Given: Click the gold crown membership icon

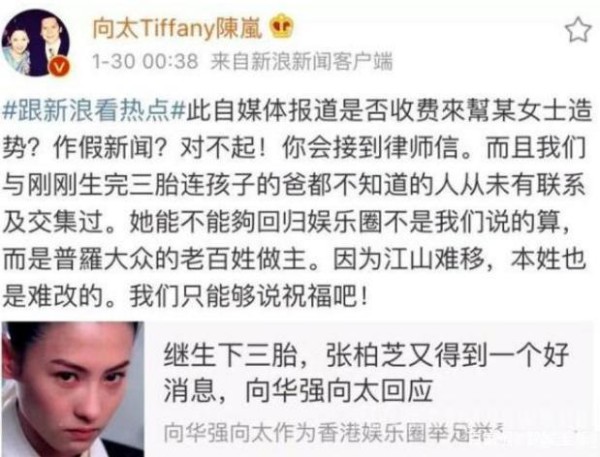Looking at the screenshot, I should point(282,26).
